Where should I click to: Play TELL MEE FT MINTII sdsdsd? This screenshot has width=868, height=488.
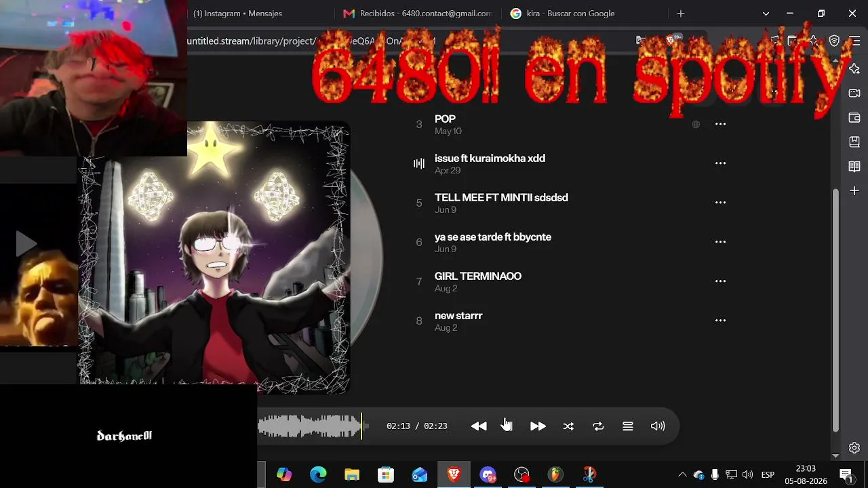click(501, 197)
